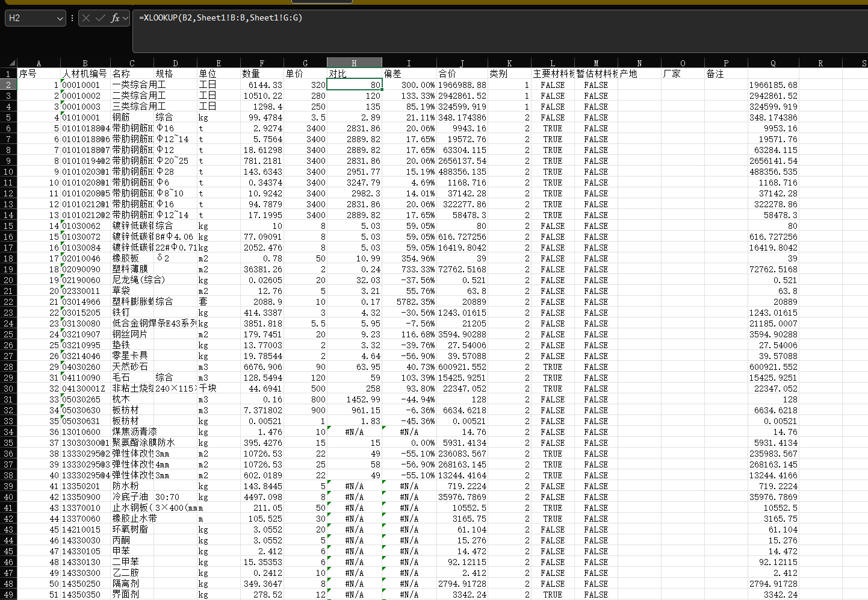This screenshot has width=868, height=600.
Task: Select the cell with code 14350350
Action: 85,595
